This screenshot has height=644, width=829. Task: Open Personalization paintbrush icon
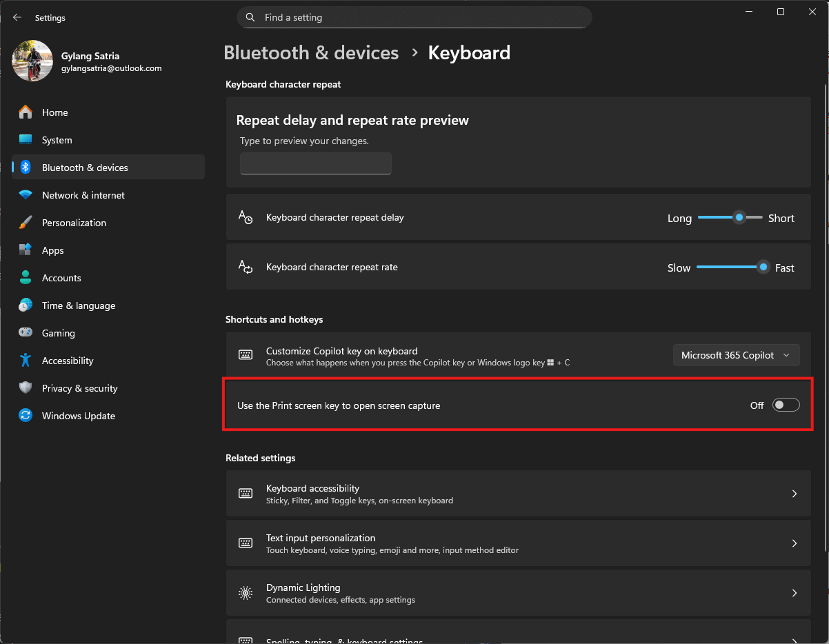click(26, 223)
